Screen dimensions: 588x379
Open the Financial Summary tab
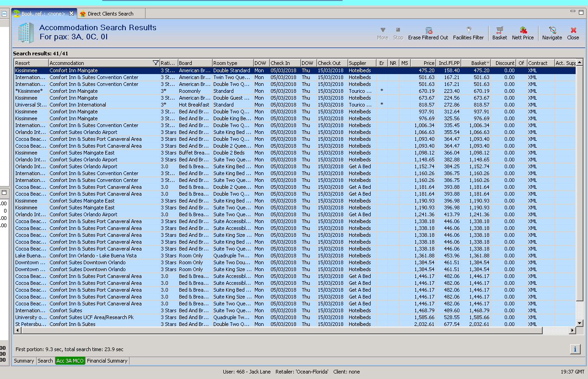tap(107, 361)
